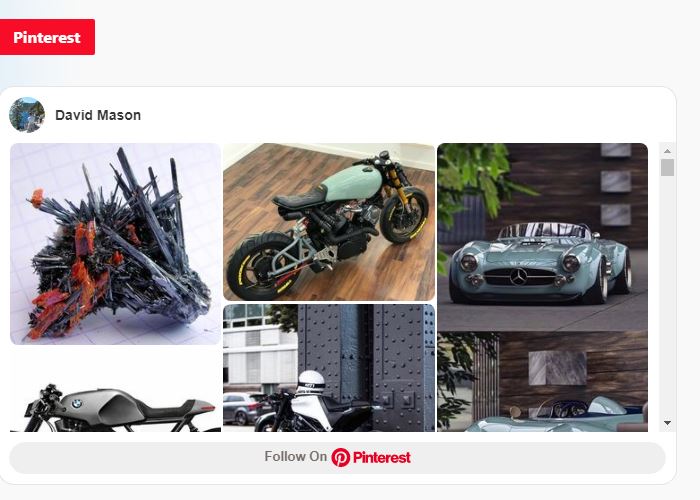Viewport: 700px width, 500px height.
Task: Click the Pinterest wordmark text in follow bar
Action: (x=382, y=458)
